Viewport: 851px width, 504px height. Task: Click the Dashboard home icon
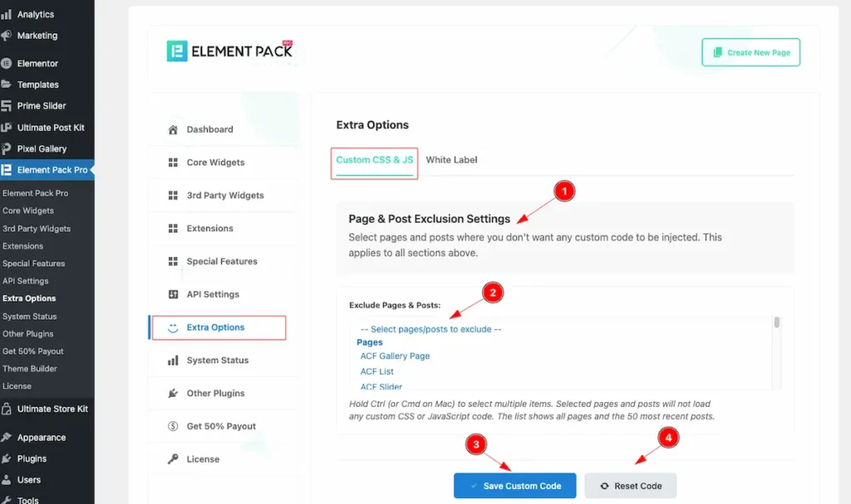pyautogui.click(x=173, y=130)
